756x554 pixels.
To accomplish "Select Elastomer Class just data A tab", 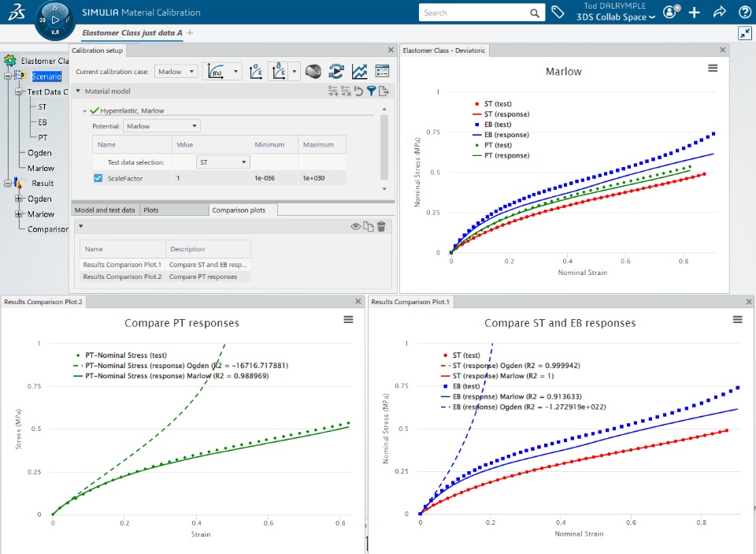I will (132, 33).
